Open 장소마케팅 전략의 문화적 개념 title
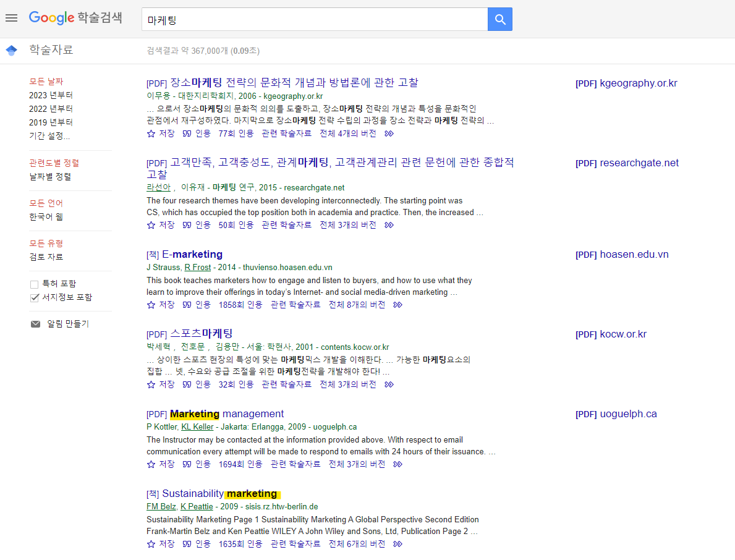The width and height of the screenshot is (735, 560). click(294, 83)
